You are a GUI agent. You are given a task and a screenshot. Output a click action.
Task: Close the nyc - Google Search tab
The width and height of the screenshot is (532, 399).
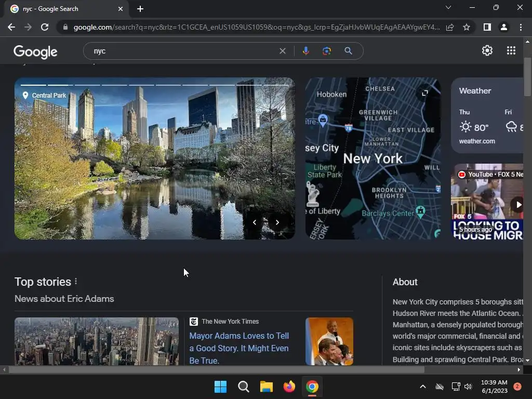pos(121,9)
